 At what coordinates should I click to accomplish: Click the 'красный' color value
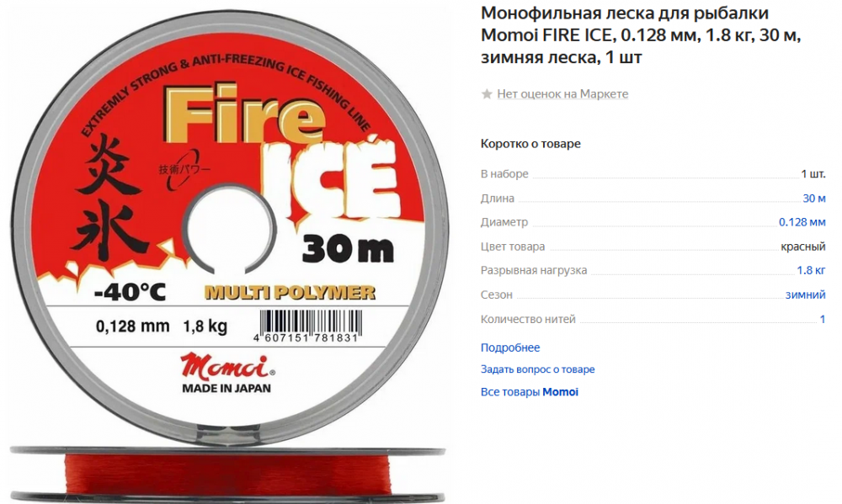click(x=802, y=247)
